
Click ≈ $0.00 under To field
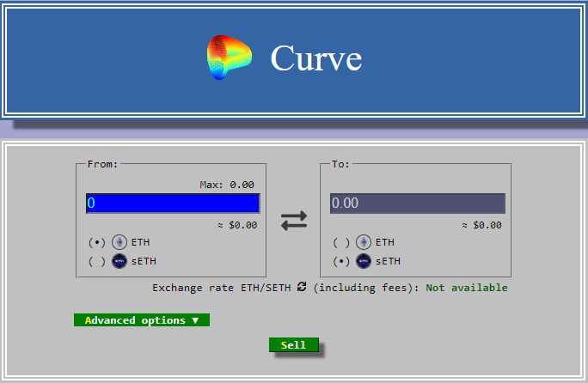point(482,225)
